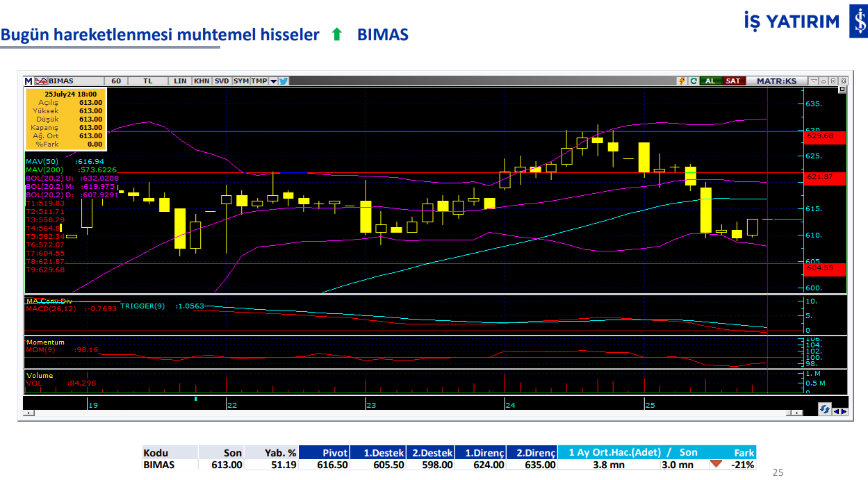
Task: Toggle KHN mode on the toolbar
Action: tap(202, 81)
